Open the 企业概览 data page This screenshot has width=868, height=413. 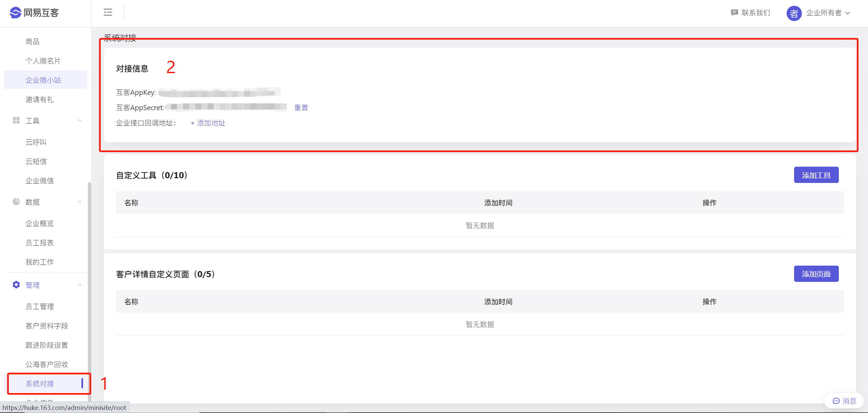pyautogui.click(x=40, y=224)
